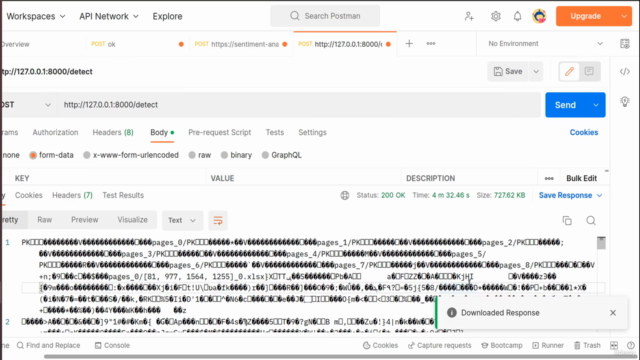Save the request
The image size is (640, 360).
[508, 71]
